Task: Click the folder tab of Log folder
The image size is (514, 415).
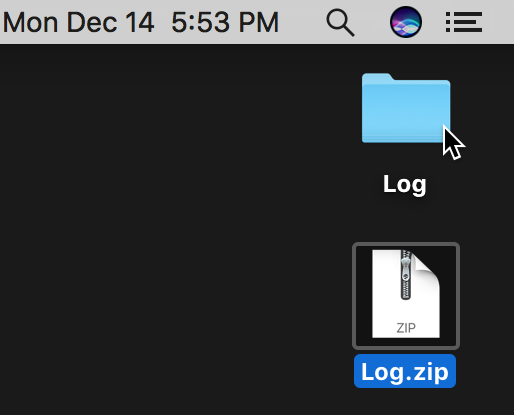Action: [378, 78]
